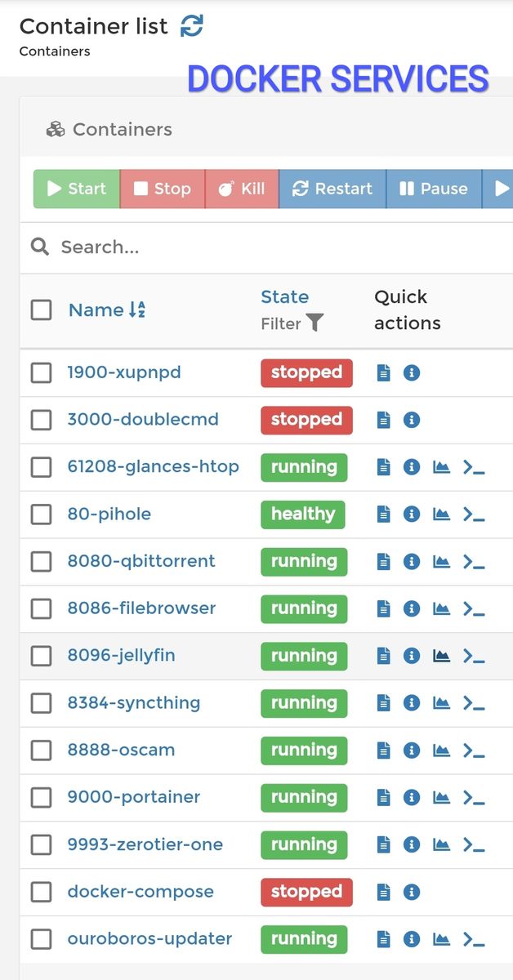
Task: Select the 3000-doublecmd checkbox
Action: [x=41, y=420]
